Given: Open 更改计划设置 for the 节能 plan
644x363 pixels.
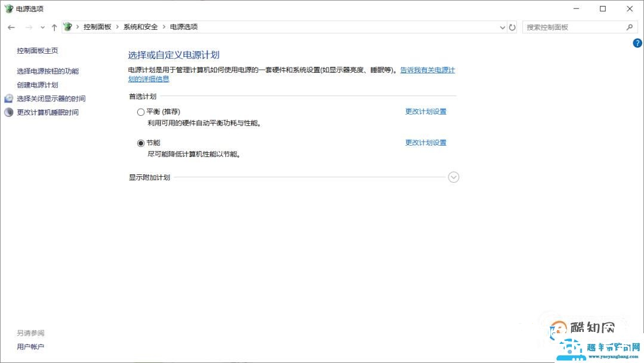Looking at the screenshot, I should click(x=425, y=143).
